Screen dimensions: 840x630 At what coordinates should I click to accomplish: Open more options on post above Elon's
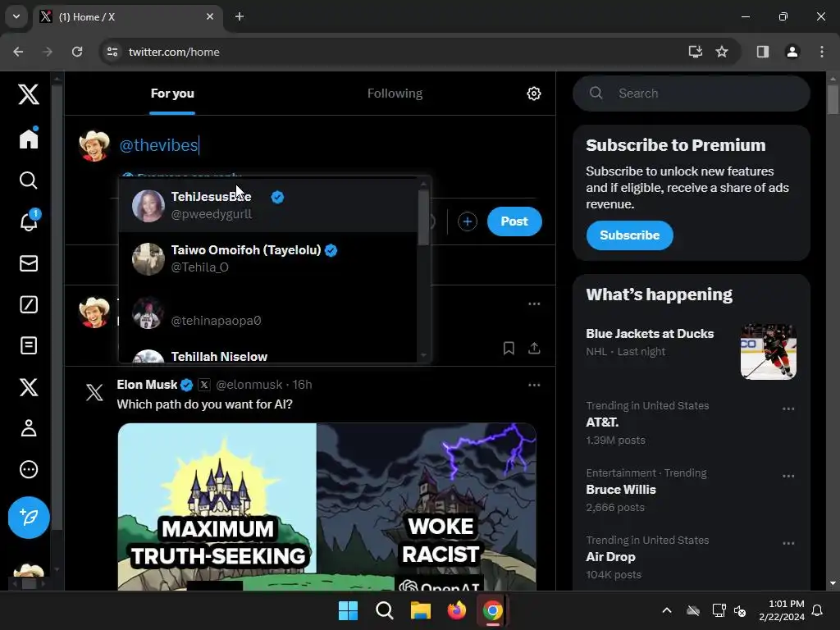pyautogui.click(x=534, y=304)
